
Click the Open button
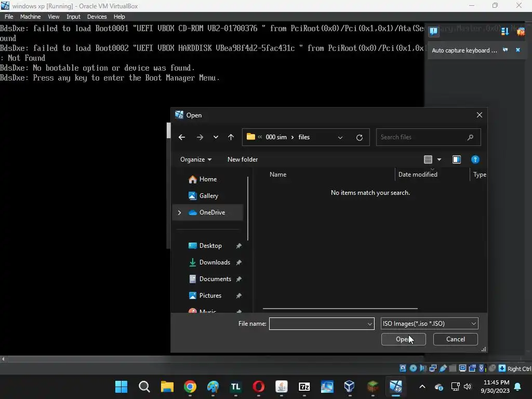[403, 339]
